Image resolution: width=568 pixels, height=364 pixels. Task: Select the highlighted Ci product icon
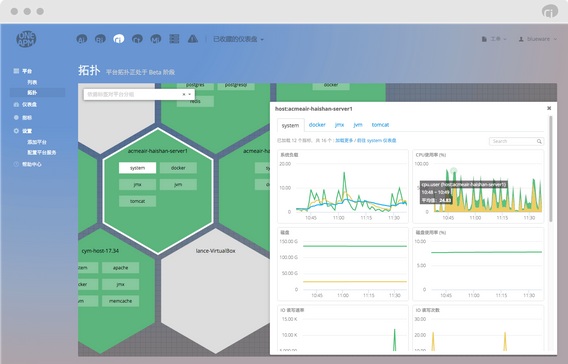(x=118, y=39)
